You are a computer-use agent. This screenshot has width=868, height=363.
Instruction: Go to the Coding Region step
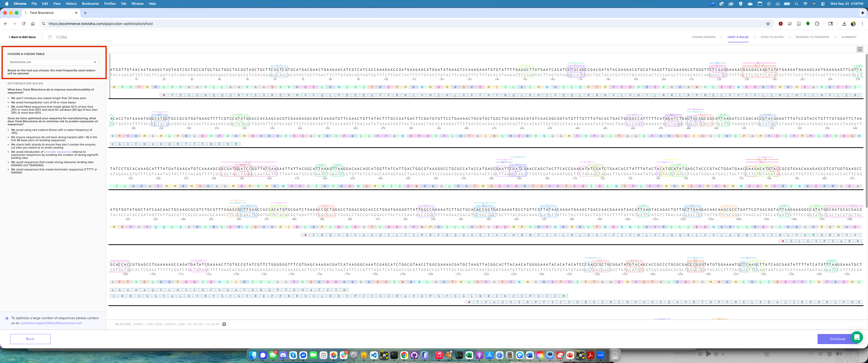(703, 37)
